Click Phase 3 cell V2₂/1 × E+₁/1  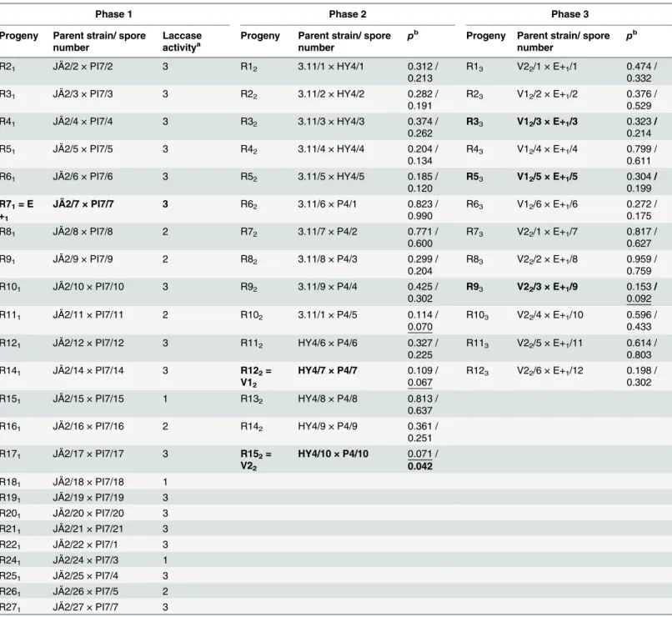547,67
